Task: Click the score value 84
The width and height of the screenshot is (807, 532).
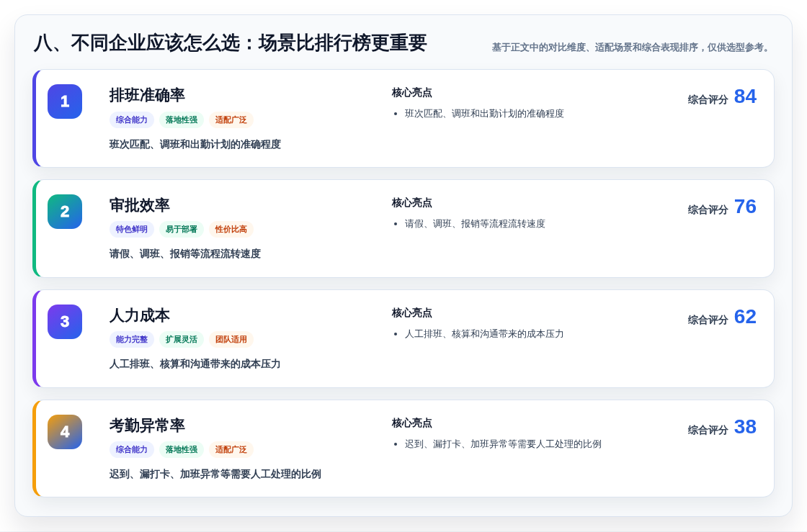Action: click(x=745, y=96)
